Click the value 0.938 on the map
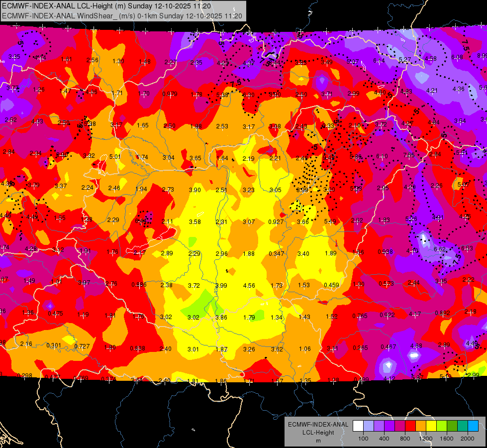Screen dimensions: 487x448 click(x=386, y=252)
